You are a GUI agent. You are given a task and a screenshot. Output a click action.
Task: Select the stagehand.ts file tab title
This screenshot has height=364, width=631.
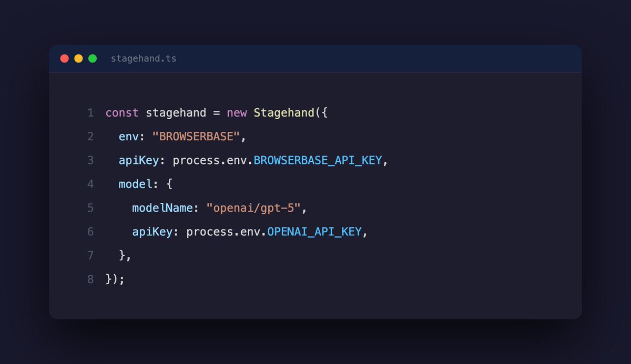144,58
